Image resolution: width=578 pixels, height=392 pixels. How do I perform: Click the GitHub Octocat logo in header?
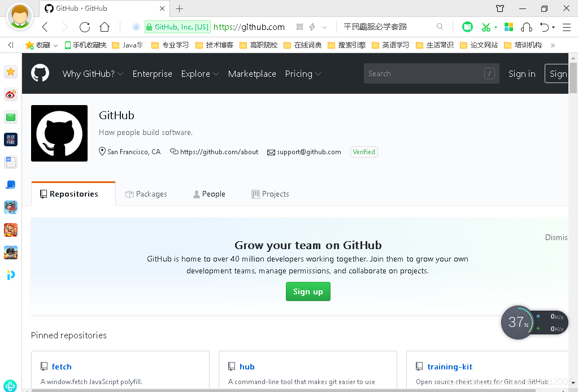pos(40,73)
